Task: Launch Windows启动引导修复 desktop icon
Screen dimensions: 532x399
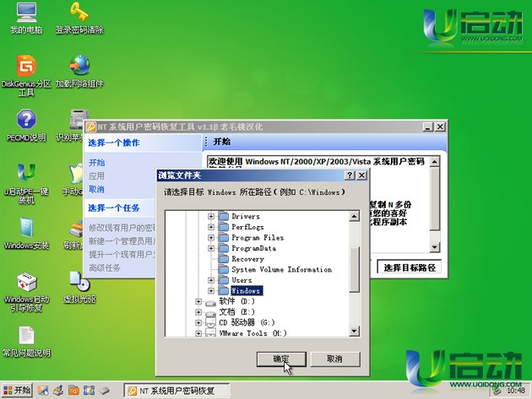Action: click(26, 292)
